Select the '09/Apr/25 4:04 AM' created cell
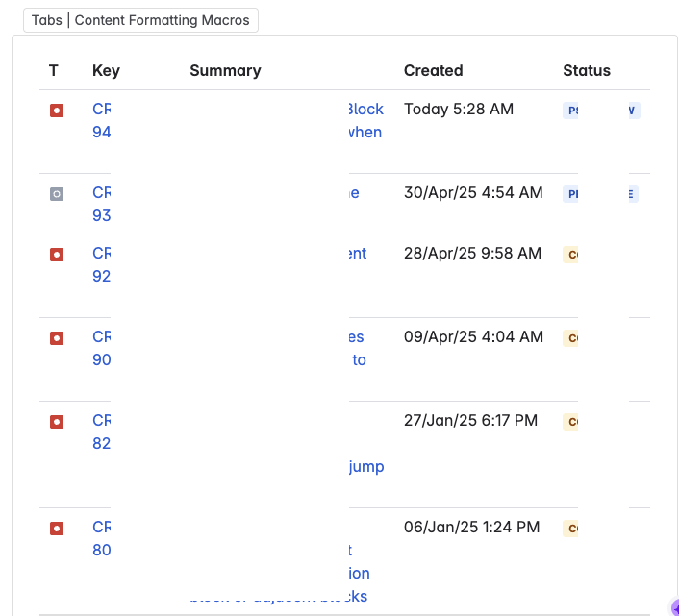This screenshot has width=679, height=616. pyautogui.click(x=473, y=336)
